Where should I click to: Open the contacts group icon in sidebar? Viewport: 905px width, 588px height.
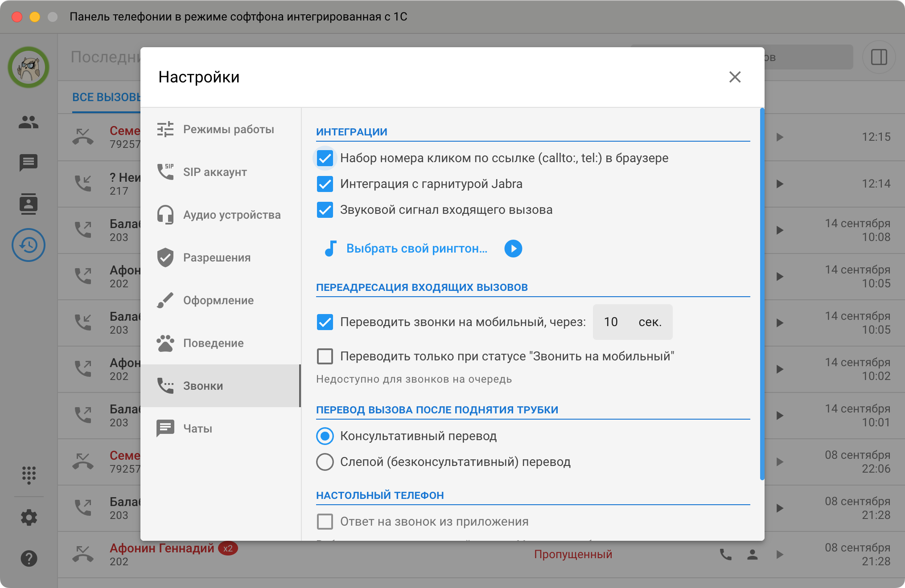29,122
